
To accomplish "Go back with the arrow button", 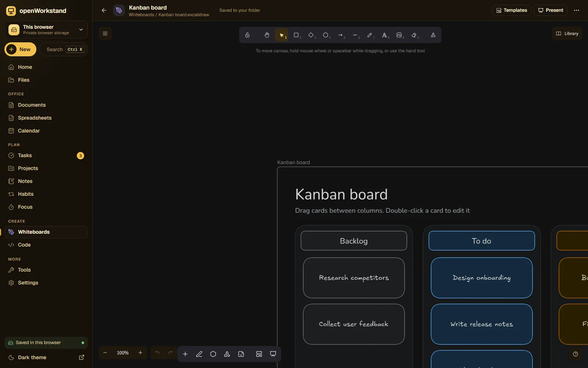I will pyautogui.click(x=104, y=10).
